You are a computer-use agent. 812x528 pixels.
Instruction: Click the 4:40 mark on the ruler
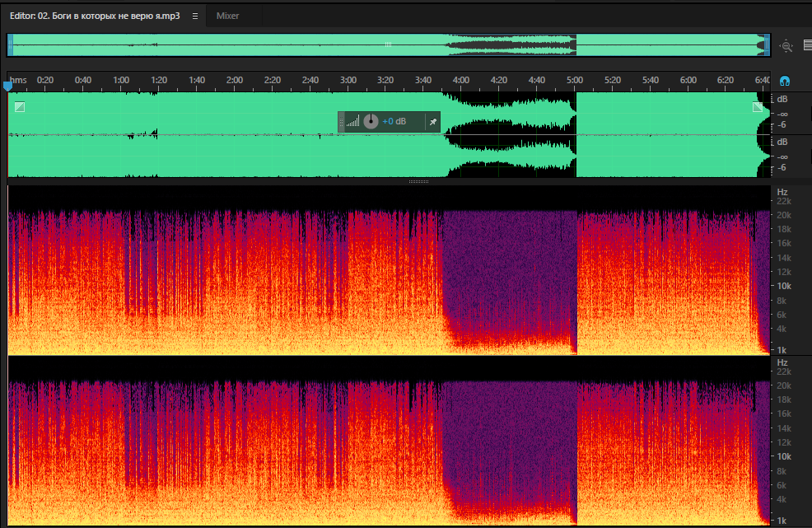[536, 80]
